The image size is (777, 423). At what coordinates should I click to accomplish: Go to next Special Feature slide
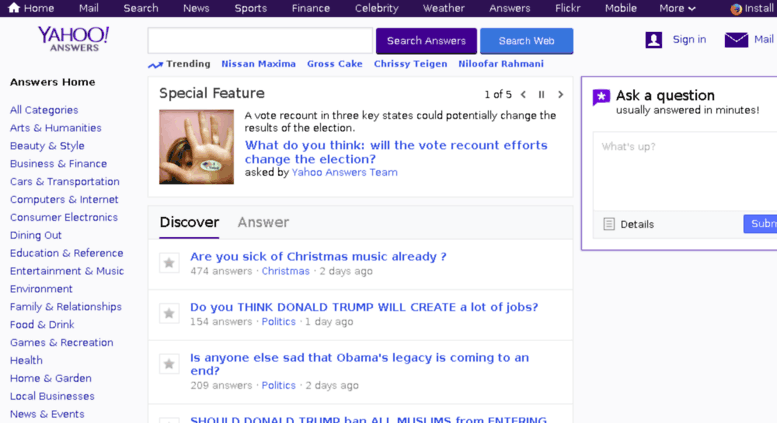[560, 94]
